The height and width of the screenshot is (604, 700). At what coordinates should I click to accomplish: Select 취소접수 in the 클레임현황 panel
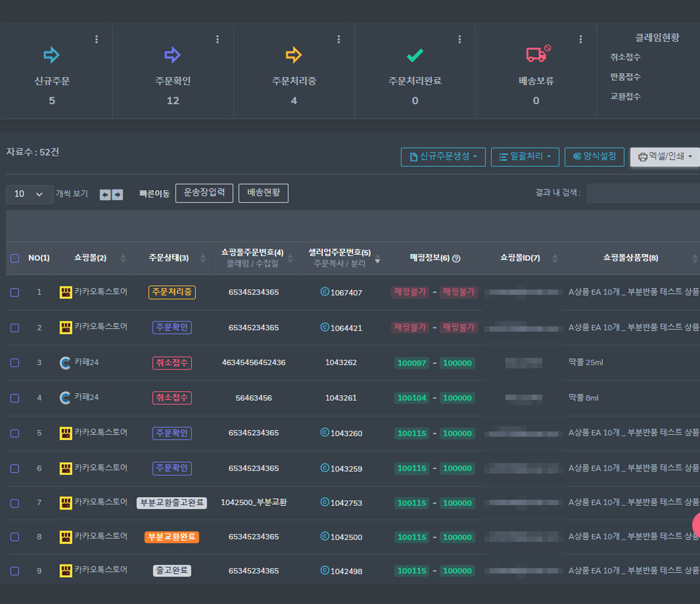(626, 57)
